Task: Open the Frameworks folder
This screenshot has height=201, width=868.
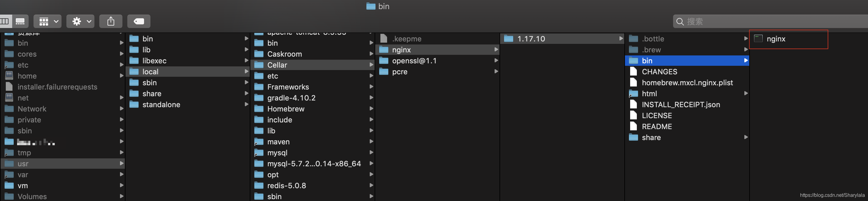Action: (312, 87)
